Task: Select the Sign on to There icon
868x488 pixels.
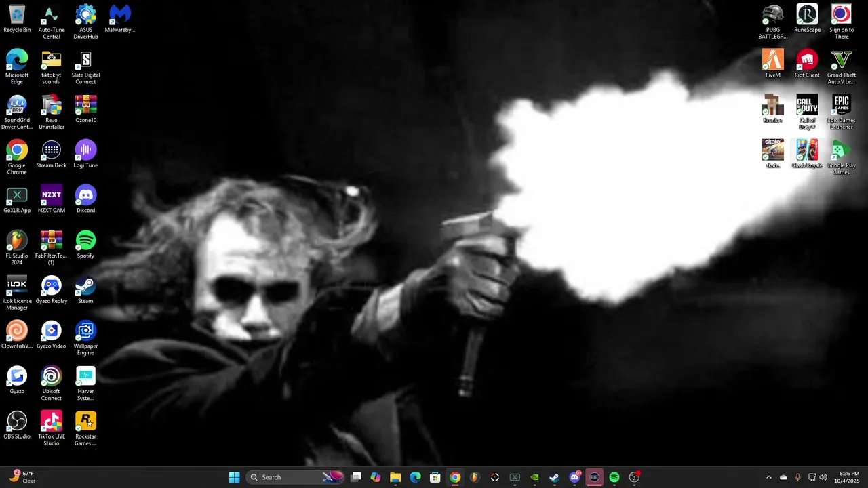Action: 842,22
